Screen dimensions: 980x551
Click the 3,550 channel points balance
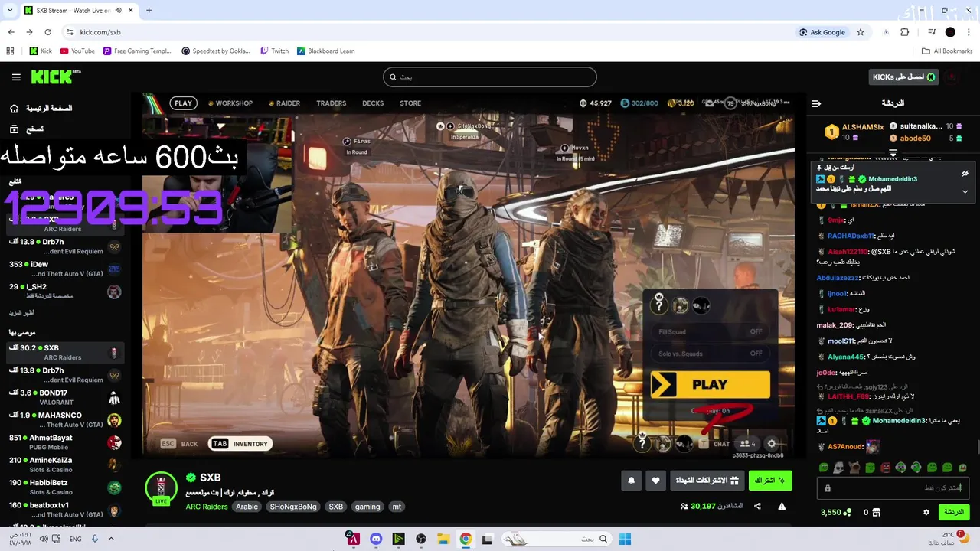point(837,512)
